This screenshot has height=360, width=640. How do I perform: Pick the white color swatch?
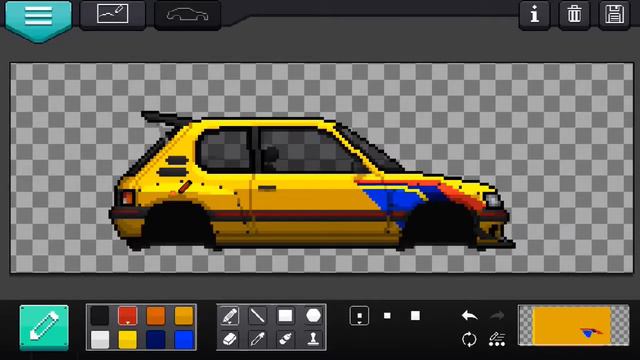(x=100, y=340)
